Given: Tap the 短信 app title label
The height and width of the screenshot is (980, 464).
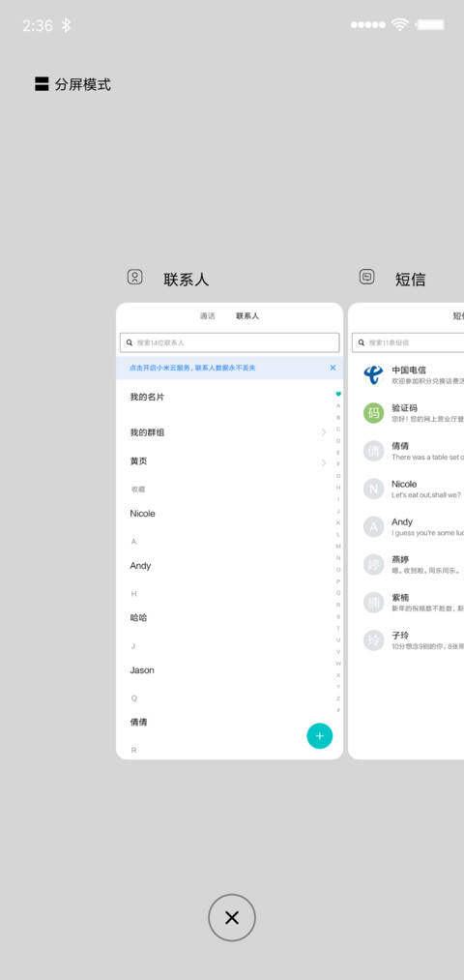Looking at the screenshot, I should (x=410, y=280).
